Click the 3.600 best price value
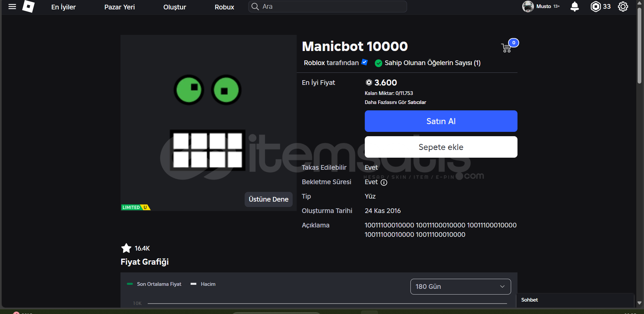644x314 pixels. tap(386, 83)
